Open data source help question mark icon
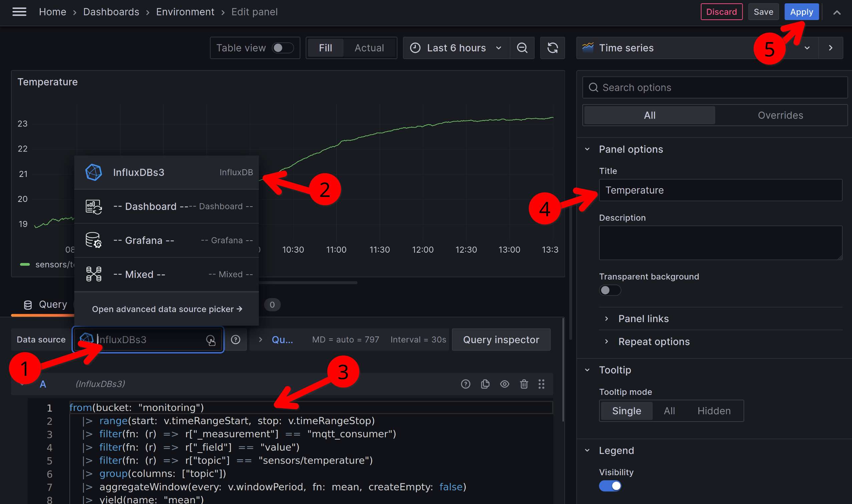 pyautogui.click(x=235, y=340)
